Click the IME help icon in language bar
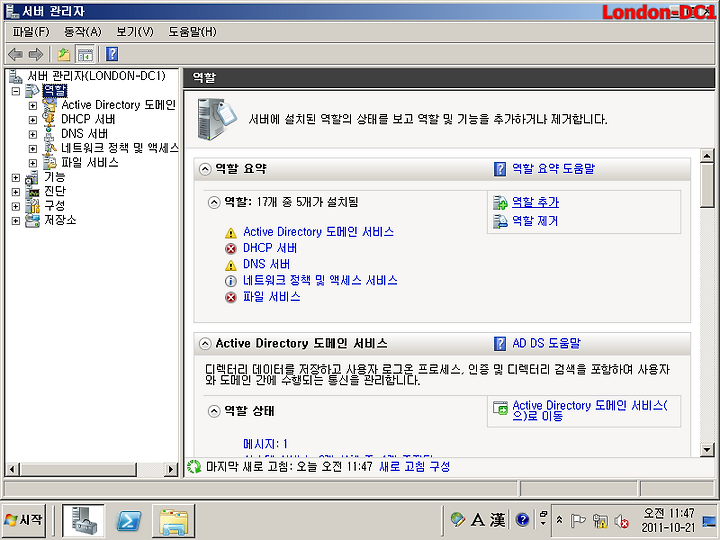 point(522,520)
